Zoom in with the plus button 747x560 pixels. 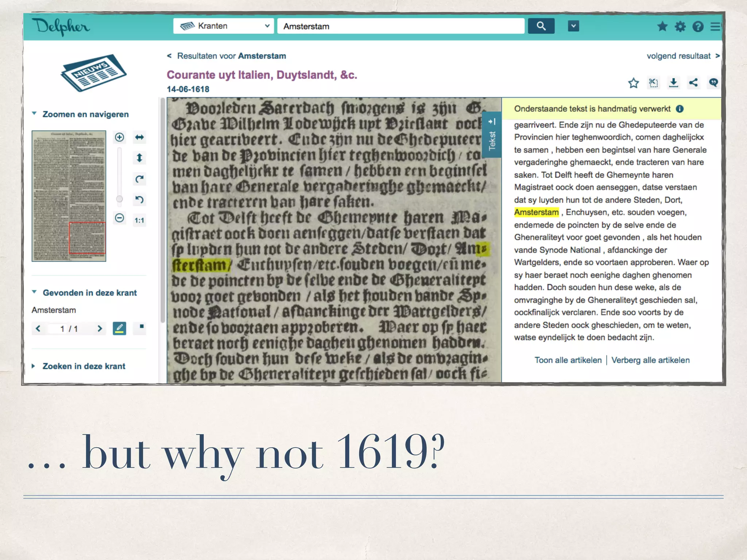[x=119, y=137]
